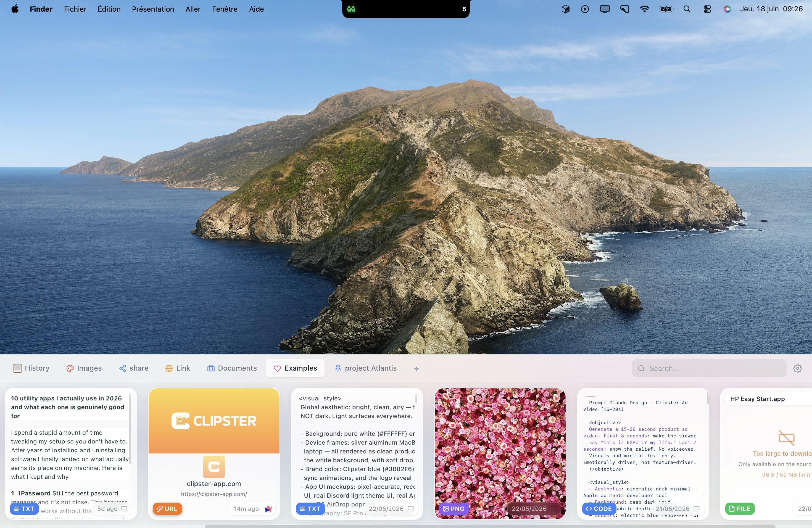Click the play circle menu bar icon
This screenshot has width=812, height=528.
(x=585, y=9)
